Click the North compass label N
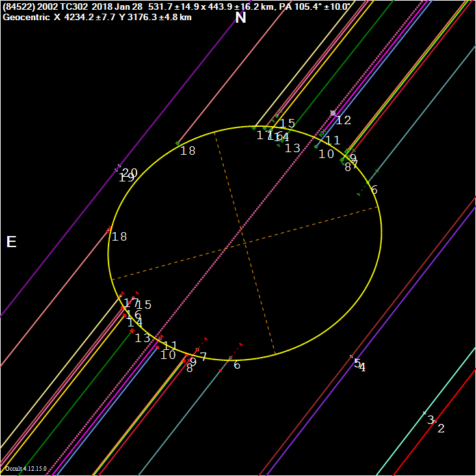Screen dimensions: 476x476 coord(241,18)
